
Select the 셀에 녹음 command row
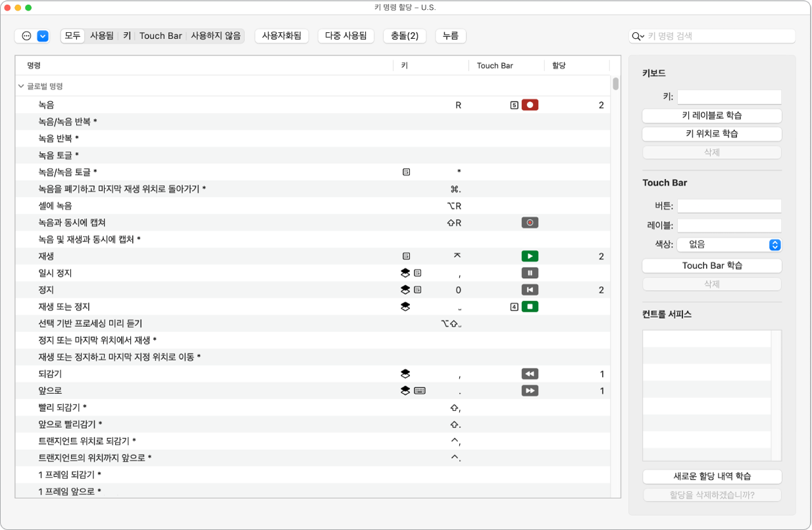(313, 206)
